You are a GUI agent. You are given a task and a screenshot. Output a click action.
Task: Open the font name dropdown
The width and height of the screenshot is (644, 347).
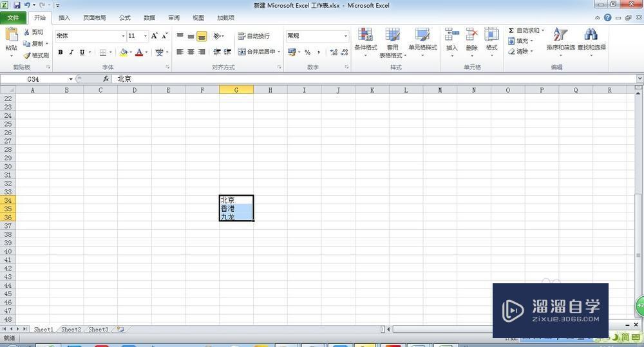tap(123, 36)
